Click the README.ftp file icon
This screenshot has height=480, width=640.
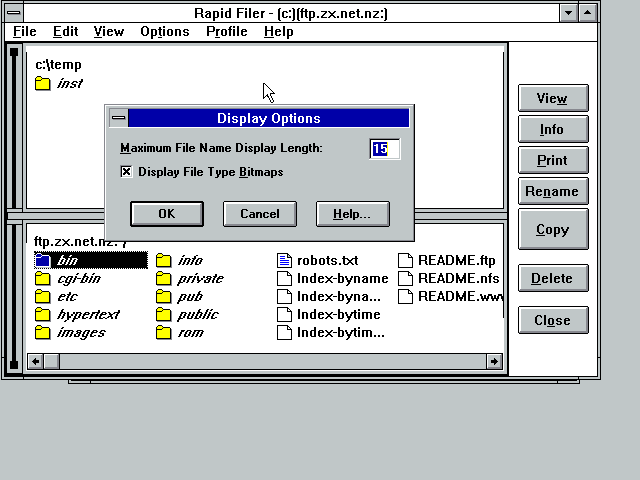405,260
